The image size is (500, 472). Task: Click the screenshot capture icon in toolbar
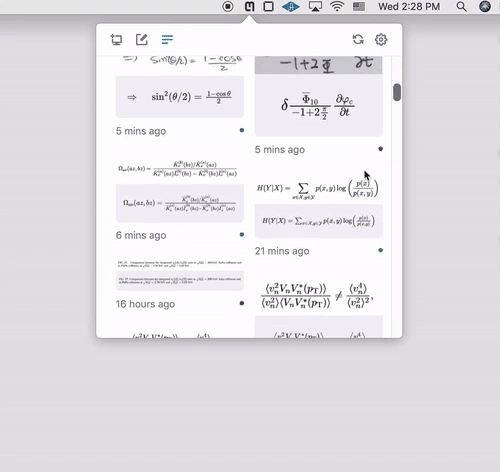[116, 40]
